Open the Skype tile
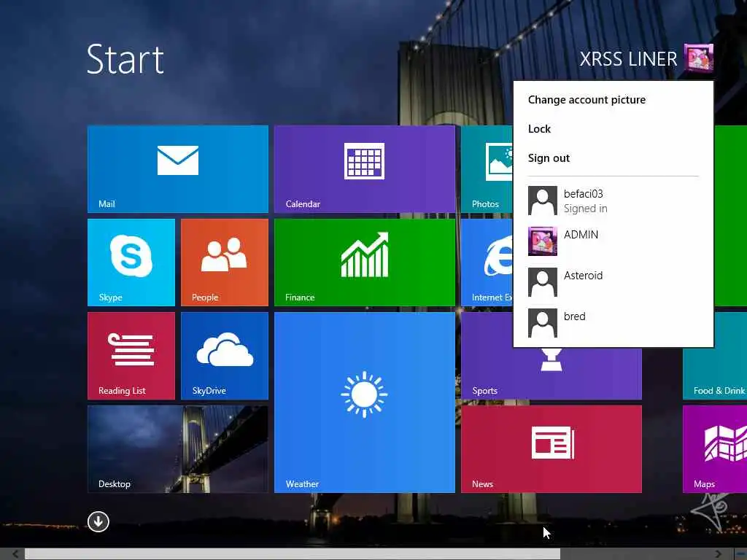Viewport: 747px width, 560px height. coord(131,262)
